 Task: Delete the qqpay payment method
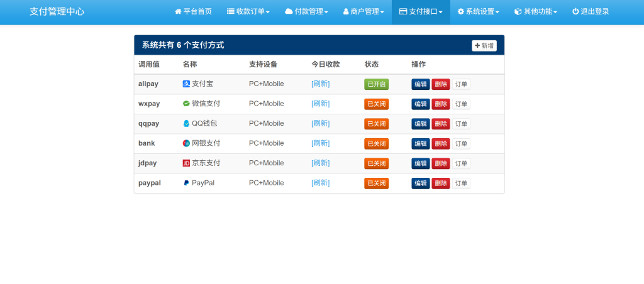[x=441, y=124]
